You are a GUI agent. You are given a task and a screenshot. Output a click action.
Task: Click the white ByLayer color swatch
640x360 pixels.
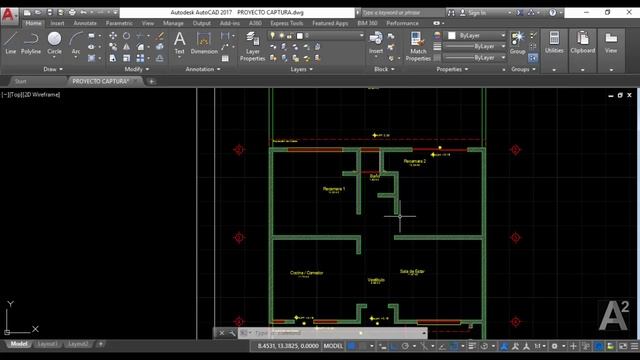(451, 36)
